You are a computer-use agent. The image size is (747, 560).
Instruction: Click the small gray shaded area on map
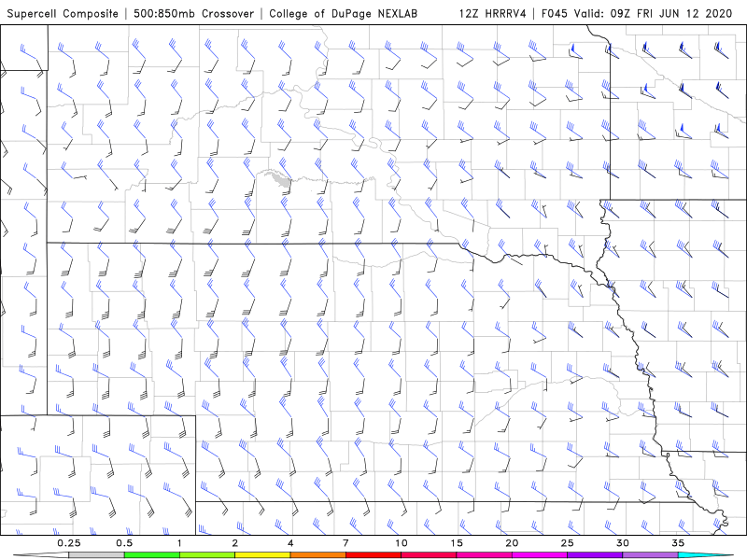pos(281,179)
